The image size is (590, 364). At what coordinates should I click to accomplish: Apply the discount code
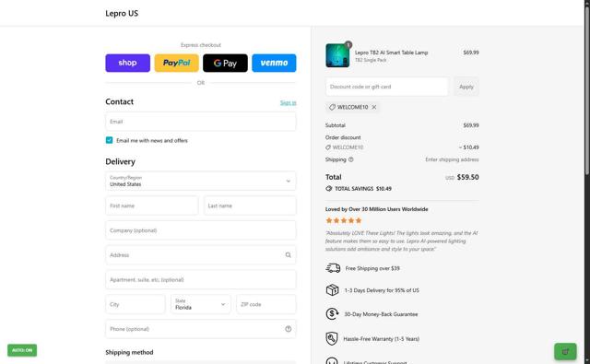point(466,87)
